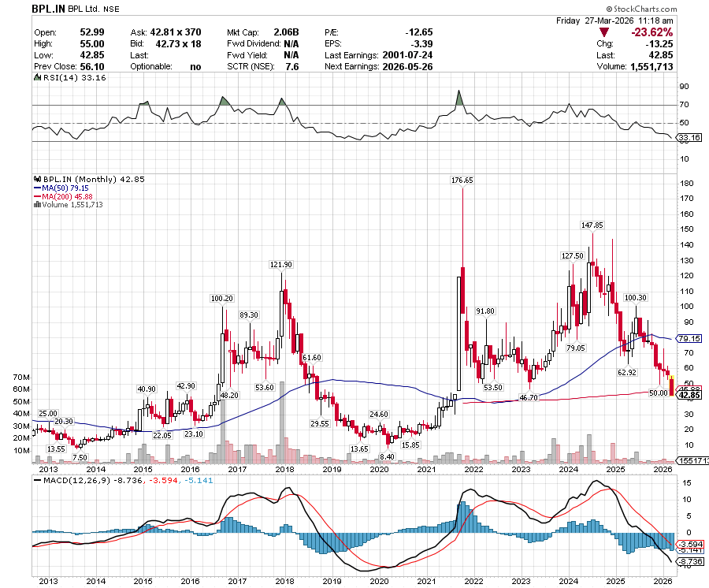Click the Optionable value no
709x588 pixels.
point(195,66)
